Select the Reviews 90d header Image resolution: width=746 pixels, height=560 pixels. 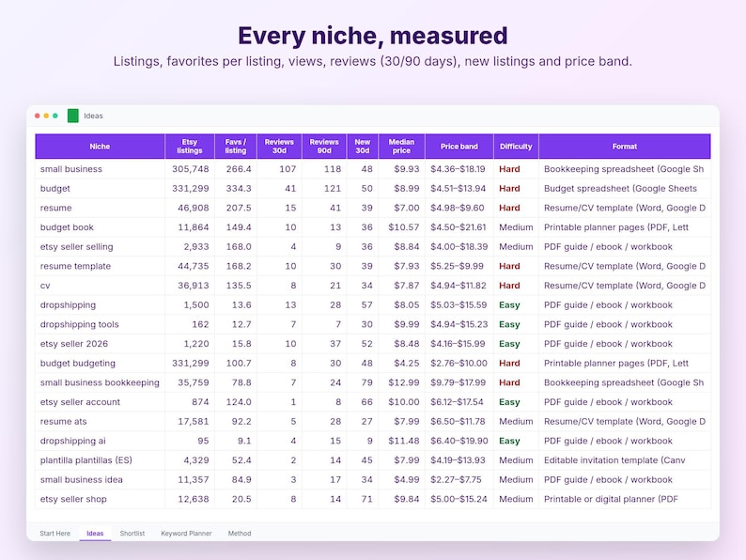(324, 147)
